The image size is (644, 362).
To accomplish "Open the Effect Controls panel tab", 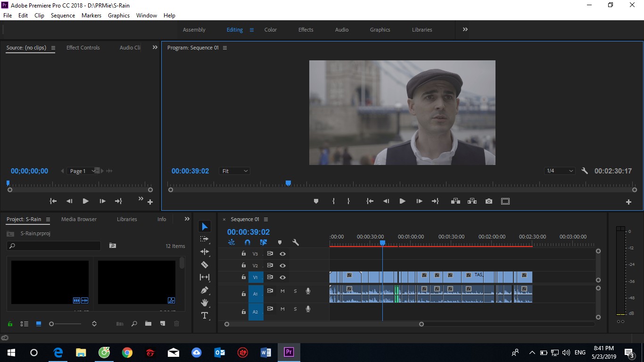I will 83,48.
